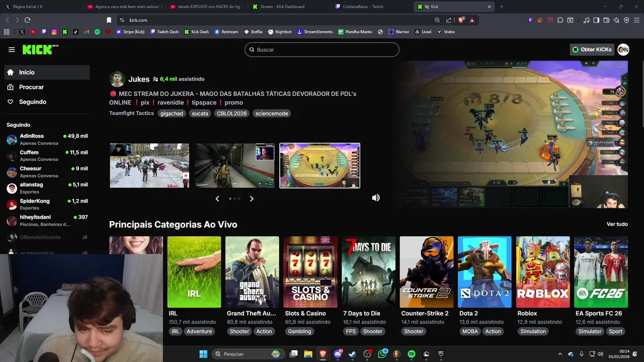Open the Instagram bookmark icon

tap(54, 32)
